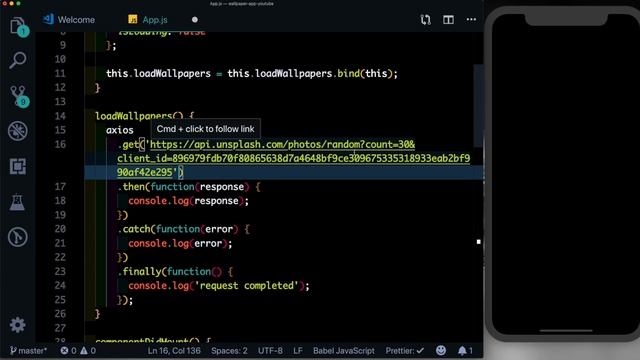The height and width of the screenshot is (360, 640).
Task: Open Problems via errors and warnings count
Action: point(78,351)
